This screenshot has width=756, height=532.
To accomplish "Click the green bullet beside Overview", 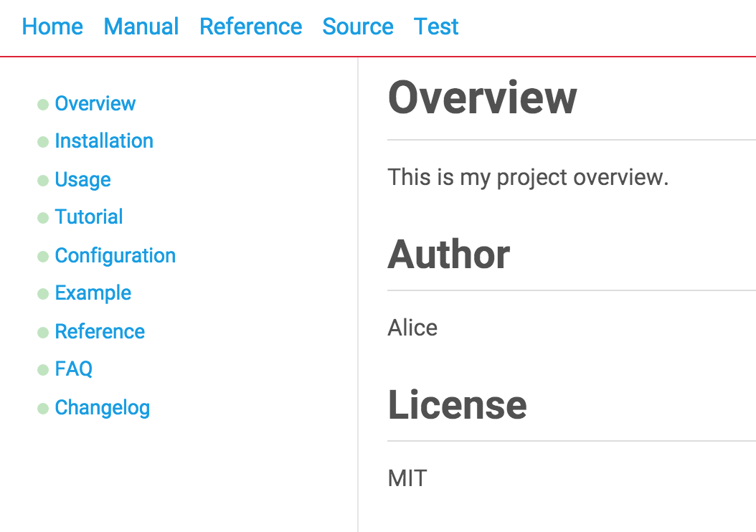I will [x=43, y=105].
